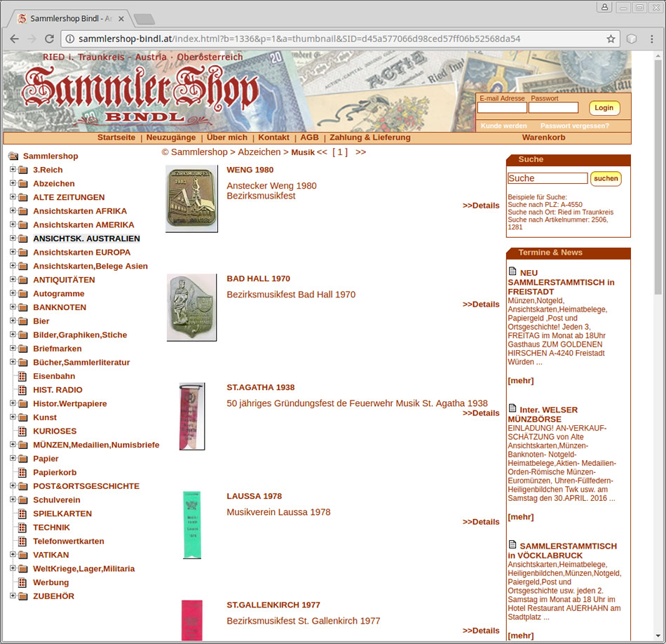This screenshot has width=666, height=644.
Task: Bookmark this page with the star icon
Action: (611, 39)
